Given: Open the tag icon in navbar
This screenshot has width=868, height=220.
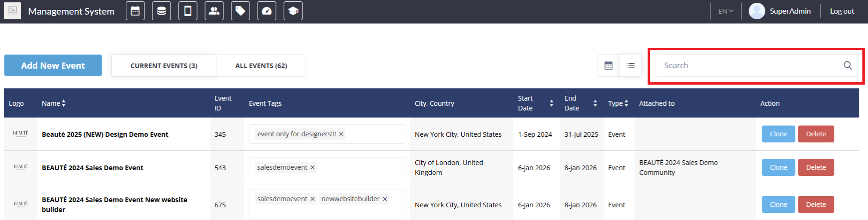Looking at the screenshot, I should [240, 11].
